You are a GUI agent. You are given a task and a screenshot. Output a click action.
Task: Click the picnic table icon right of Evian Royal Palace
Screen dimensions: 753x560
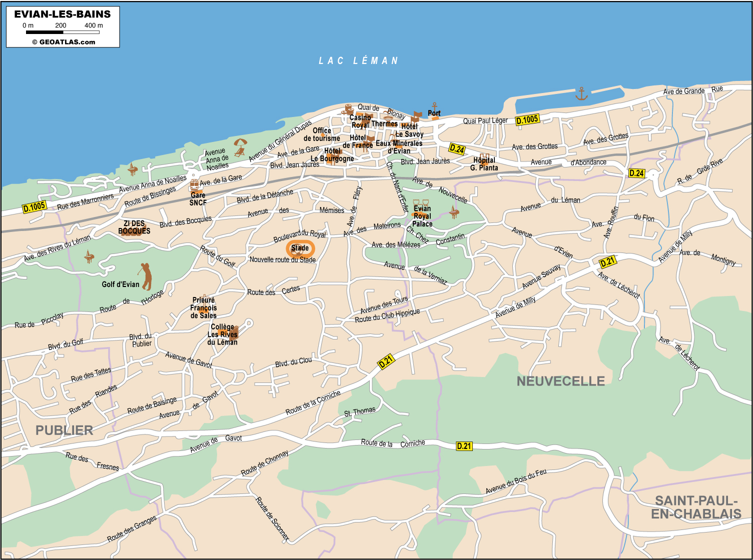tap(454, 212)
